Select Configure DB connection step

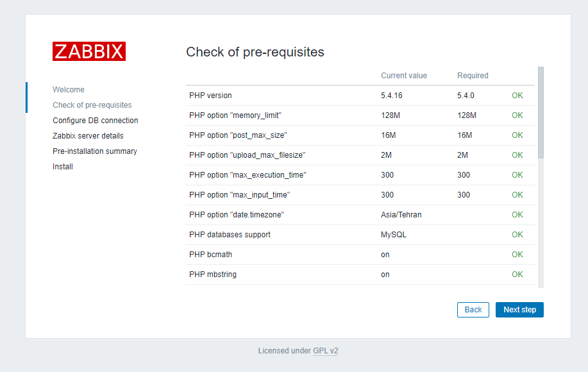[96, 121]
